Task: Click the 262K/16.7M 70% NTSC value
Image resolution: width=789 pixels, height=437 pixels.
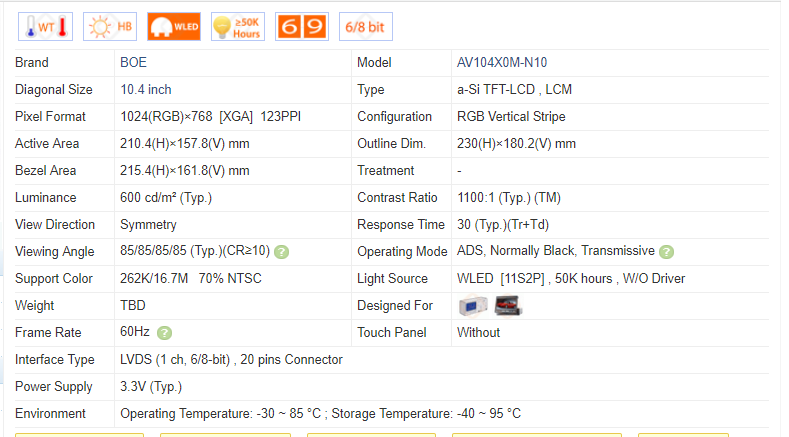Action: 191,279
